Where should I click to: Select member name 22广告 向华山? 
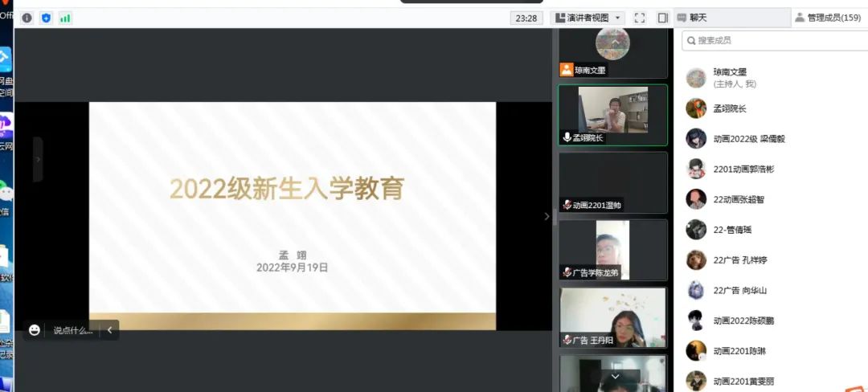tap(740, 291)
